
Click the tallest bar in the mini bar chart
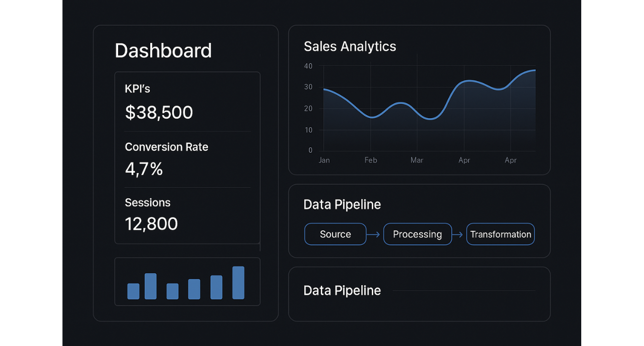[238, 283]
